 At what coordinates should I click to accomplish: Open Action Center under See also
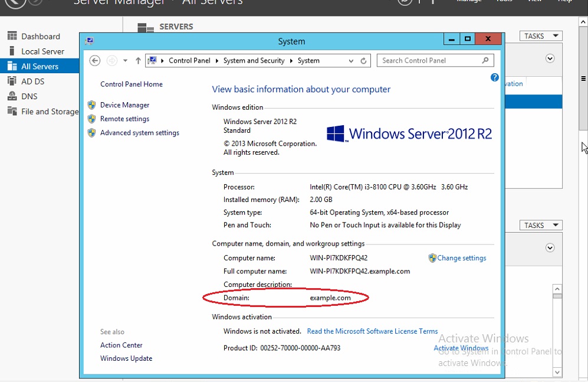[x=121, y=345]
